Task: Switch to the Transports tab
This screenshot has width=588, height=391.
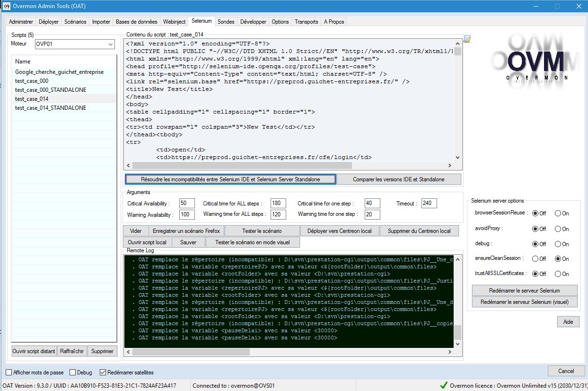Action: (x=307, y=22)
